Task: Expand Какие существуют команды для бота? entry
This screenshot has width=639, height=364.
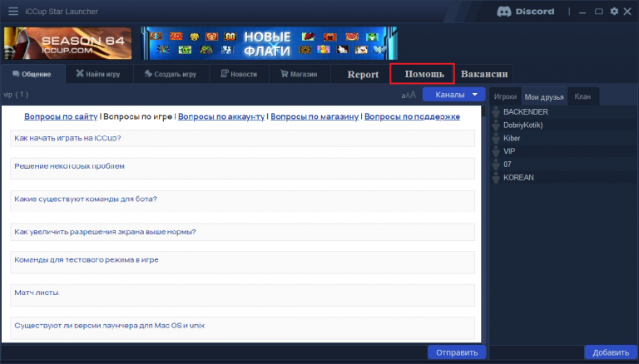Action: (x=242, y=201)
